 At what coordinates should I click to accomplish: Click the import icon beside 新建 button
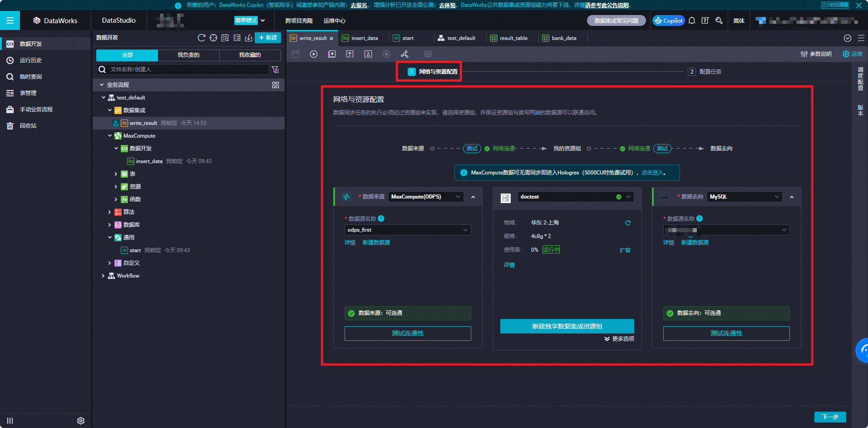pos(248,38)
